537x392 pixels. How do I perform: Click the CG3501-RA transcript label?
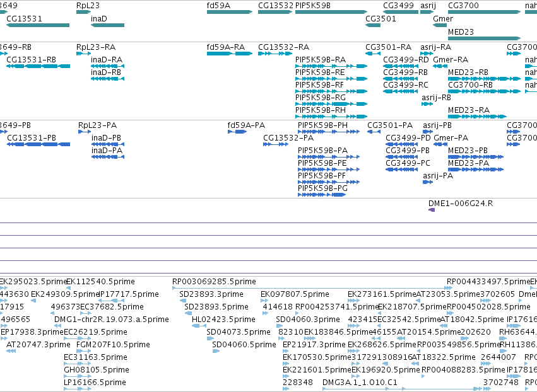[x=388, y=47]
